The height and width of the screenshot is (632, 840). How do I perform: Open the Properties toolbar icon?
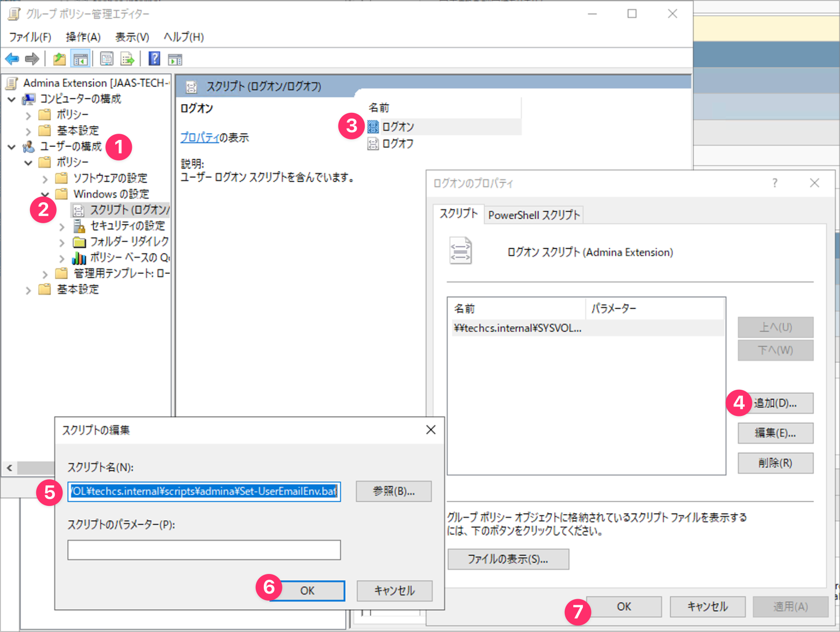(x=107, y=59)
